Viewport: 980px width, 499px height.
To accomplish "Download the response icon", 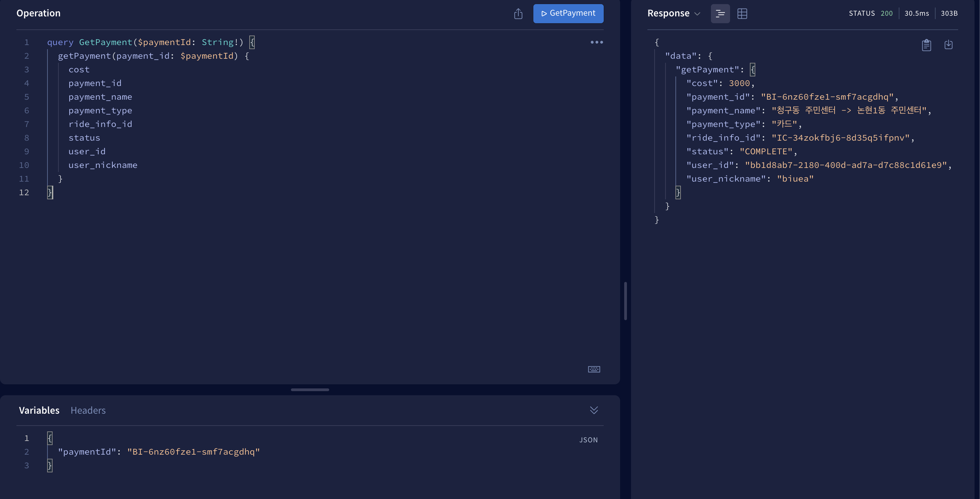I will [949, 45].
